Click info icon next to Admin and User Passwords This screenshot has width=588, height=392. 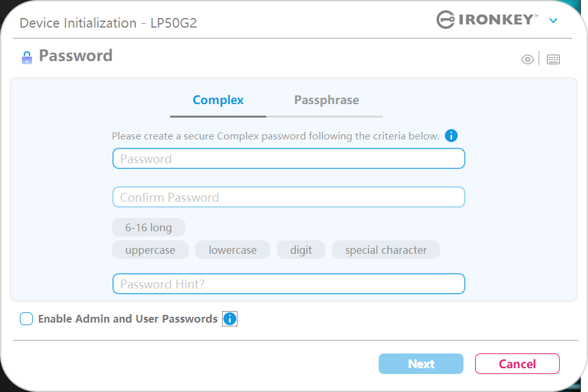pos(230,319)
